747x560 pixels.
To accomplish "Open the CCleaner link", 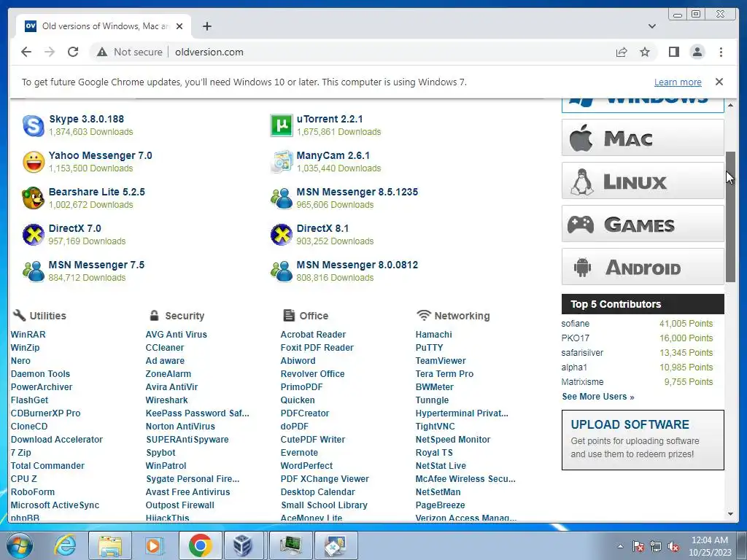I will pyautogui.click(x=165, y=348).
